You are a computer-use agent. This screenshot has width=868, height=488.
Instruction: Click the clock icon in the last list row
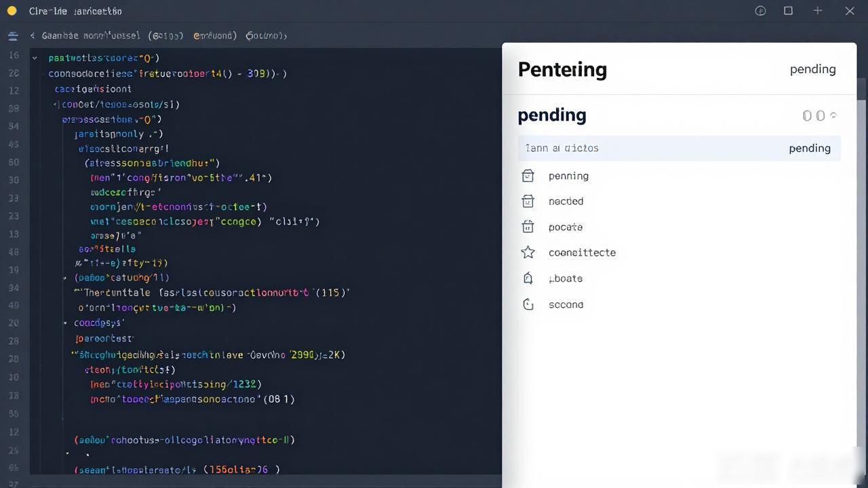(x=528, y=304)
